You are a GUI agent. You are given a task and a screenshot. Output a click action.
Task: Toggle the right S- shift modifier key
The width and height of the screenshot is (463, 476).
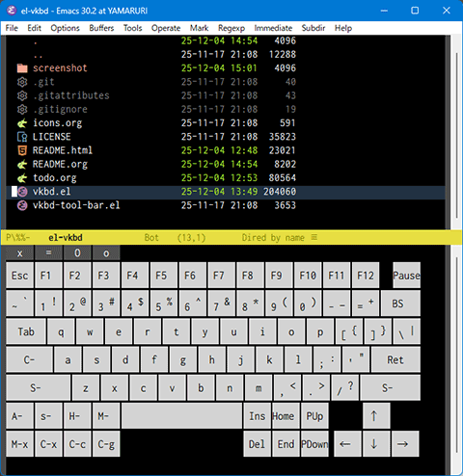click(x=391, y=387)
